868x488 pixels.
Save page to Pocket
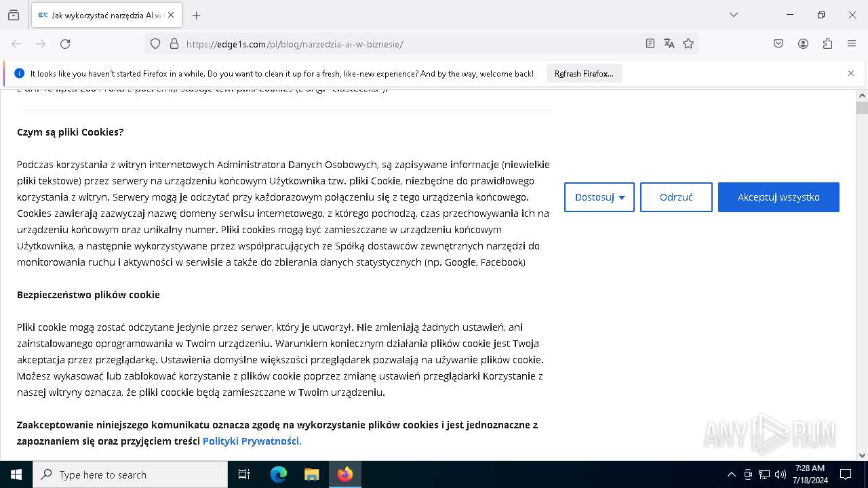(x=778, y=43)
